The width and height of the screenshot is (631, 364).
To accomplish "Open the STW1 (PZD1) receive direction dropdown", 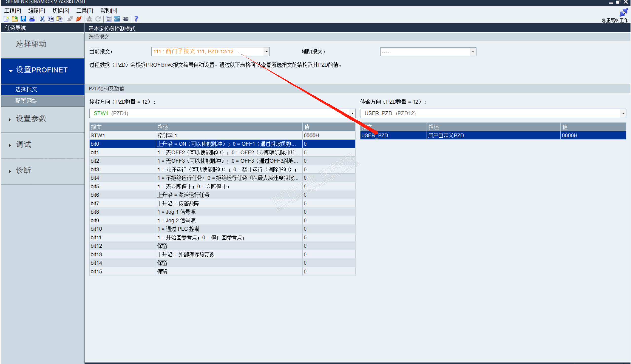I will point(352,113).
